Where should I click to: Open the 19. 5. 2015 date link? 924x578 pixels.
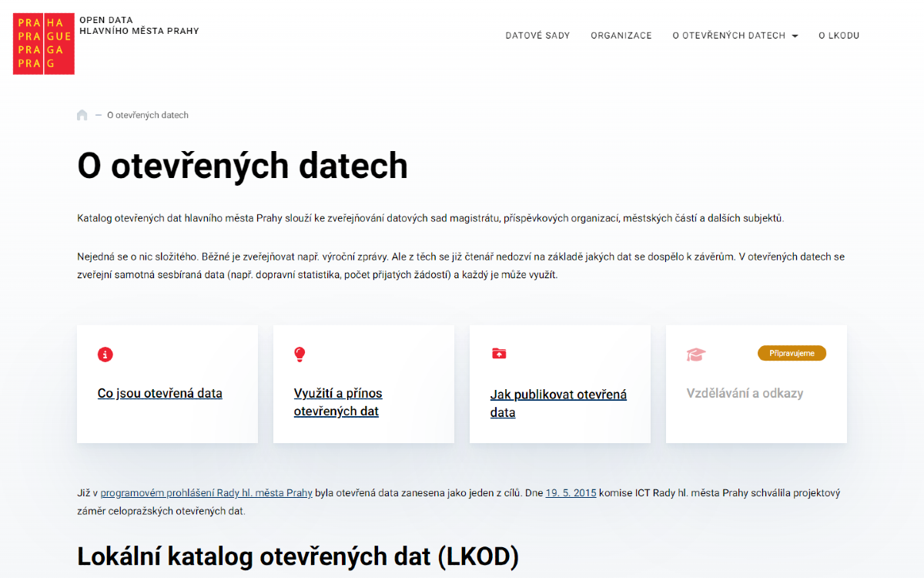click(x=571, y=492)
